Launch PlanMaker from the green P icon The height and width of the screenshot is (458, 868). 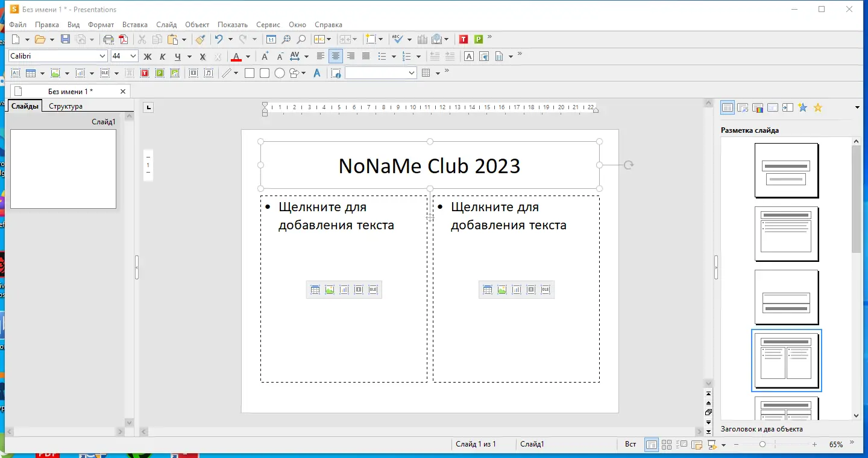click(x=479, y=39)
